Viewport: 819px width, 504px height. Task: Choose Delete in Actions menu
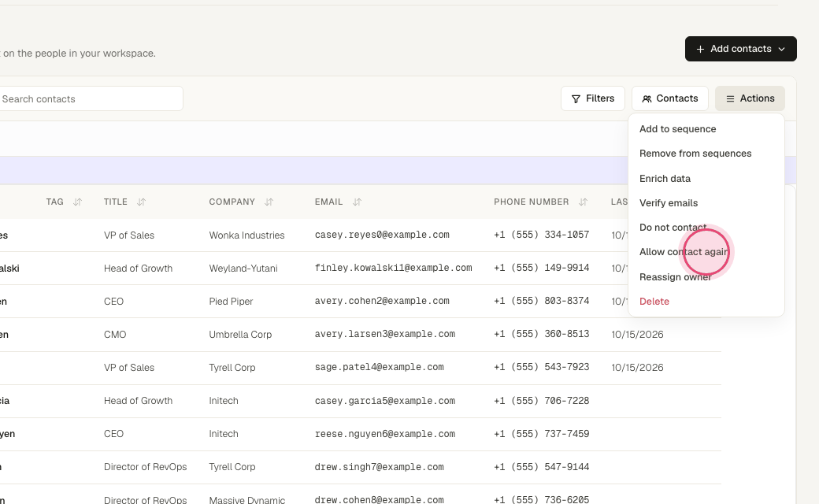(654, 302)
